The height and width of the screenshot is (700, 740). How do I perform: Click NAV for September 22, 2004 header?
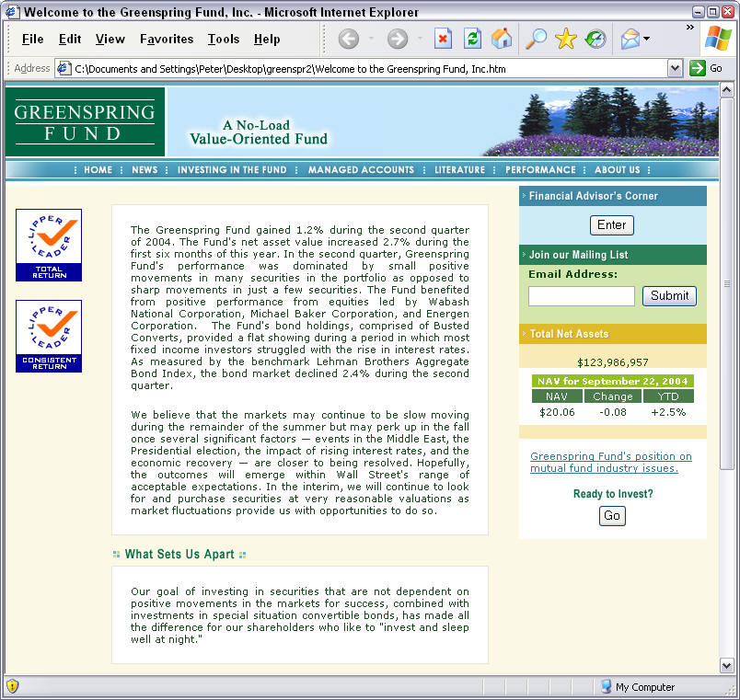pos(613,381)
